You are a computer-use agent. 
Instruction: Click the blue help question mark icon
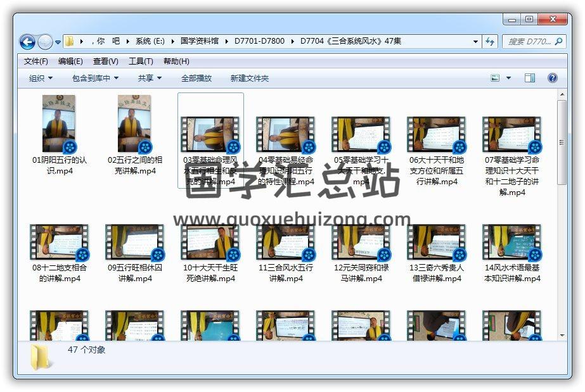pos(553,78)
